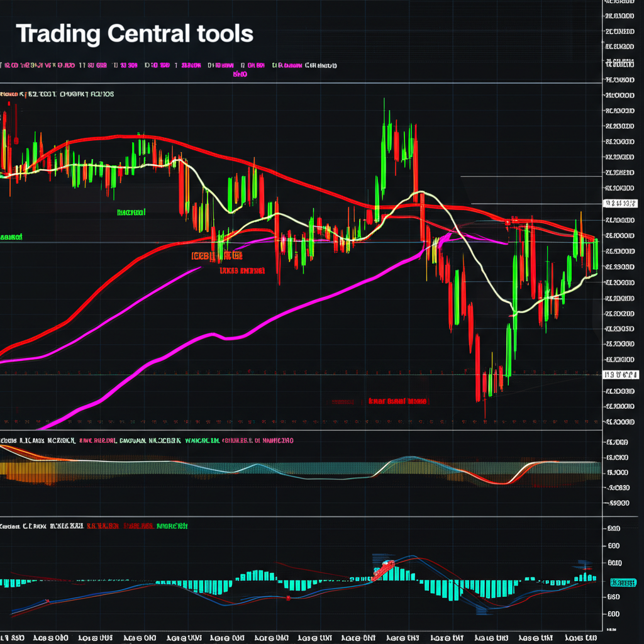
Task: Click the upper highlighted price tag on the right axis
Action: click(x=620, y=203)
